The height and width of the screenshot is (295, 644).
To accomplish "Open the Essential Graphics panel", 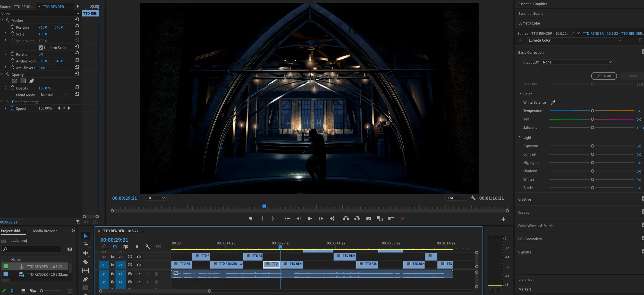I will (533, 4).
